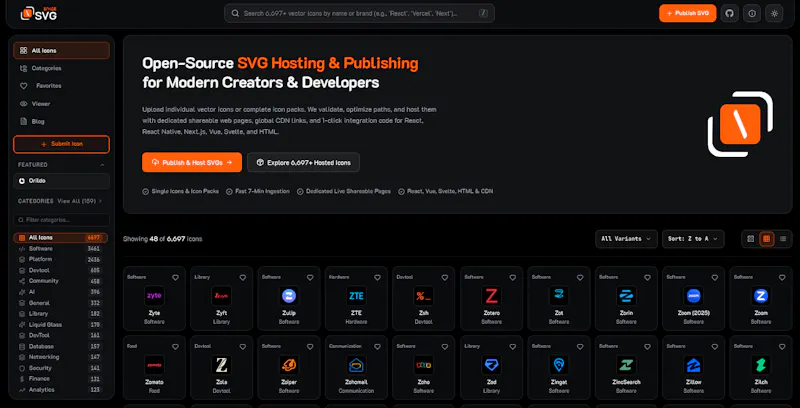
Task: Open the Zillow logo icon
Action: (x=693, y=365)
